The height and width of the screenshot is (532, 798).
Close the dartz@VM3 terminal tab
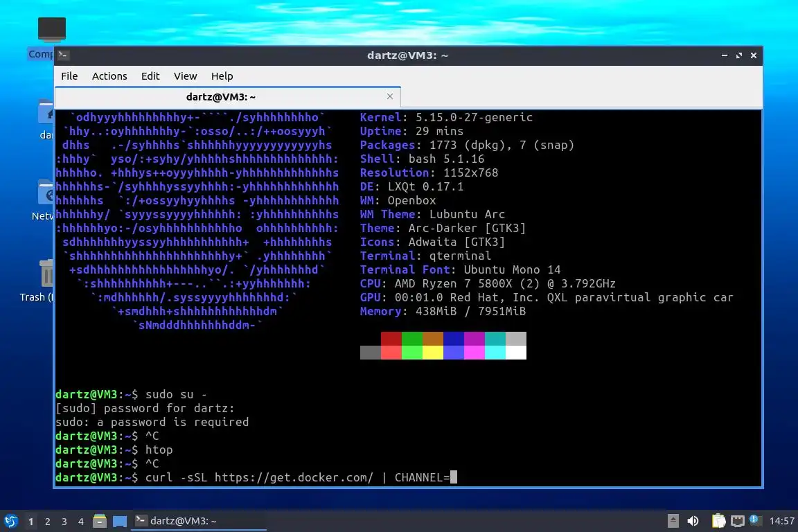(x=390, y=96)
